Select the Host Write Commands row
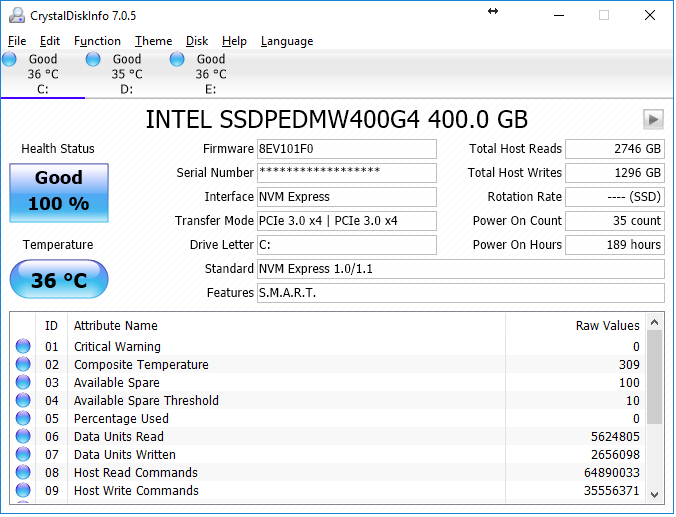The image size is (676, 517). 328,491
